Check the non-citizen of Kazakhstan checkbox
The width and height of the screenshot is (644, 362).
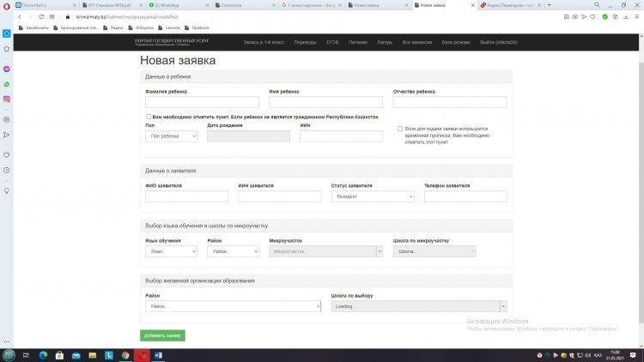[x=149, y=117]
